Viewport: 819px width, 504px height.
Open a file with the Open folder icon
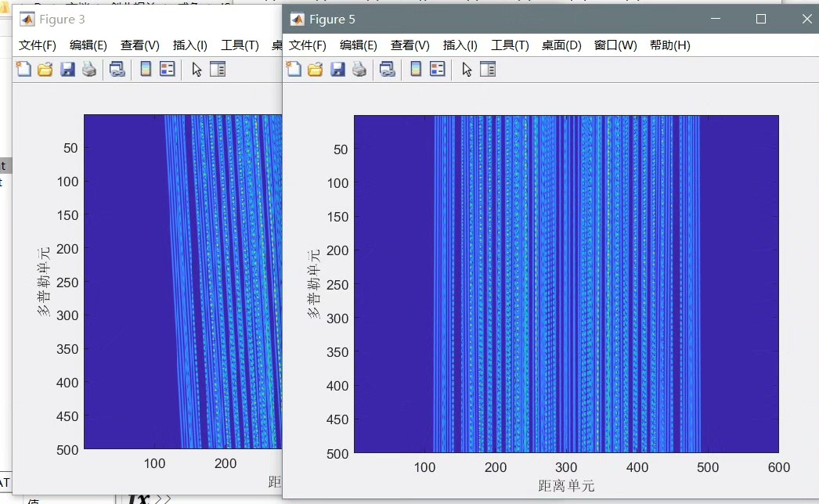pyautogui.click(x=315, y=69)
